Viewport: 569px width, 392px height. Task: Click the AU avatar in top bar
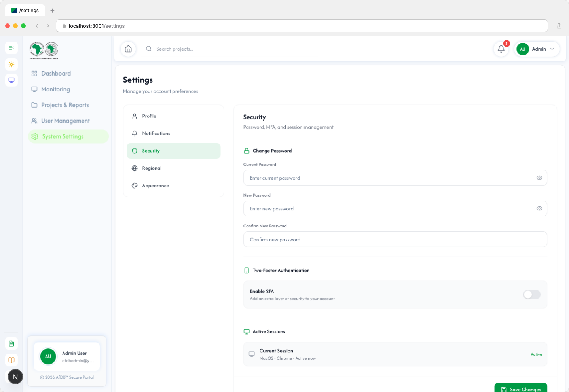pos(523,49)
